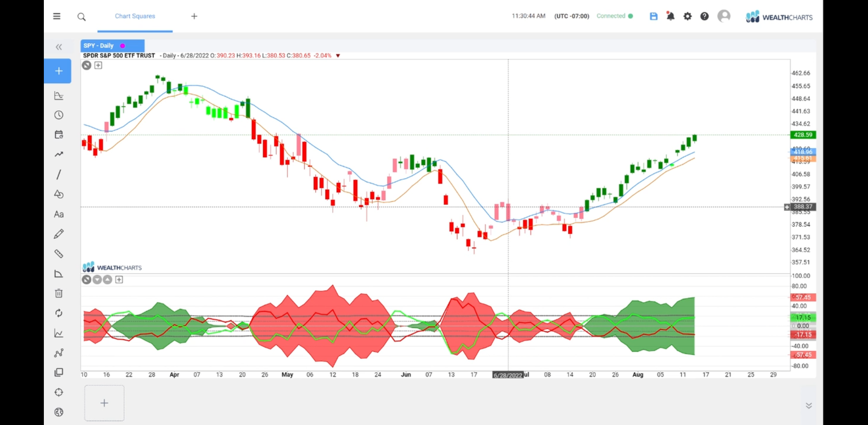Expand bottom panel with double chevron down

click(809, 406)
